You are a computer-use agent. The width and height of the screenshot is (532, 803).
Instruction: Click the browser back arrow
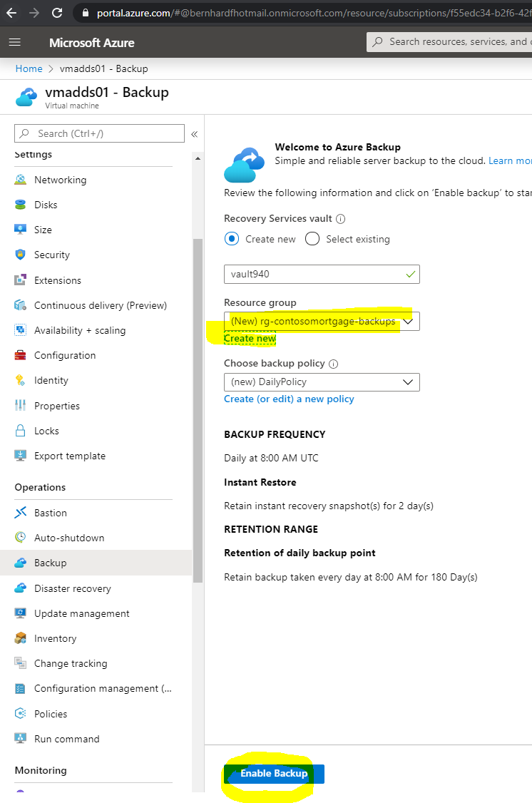(x=11, y=12)
